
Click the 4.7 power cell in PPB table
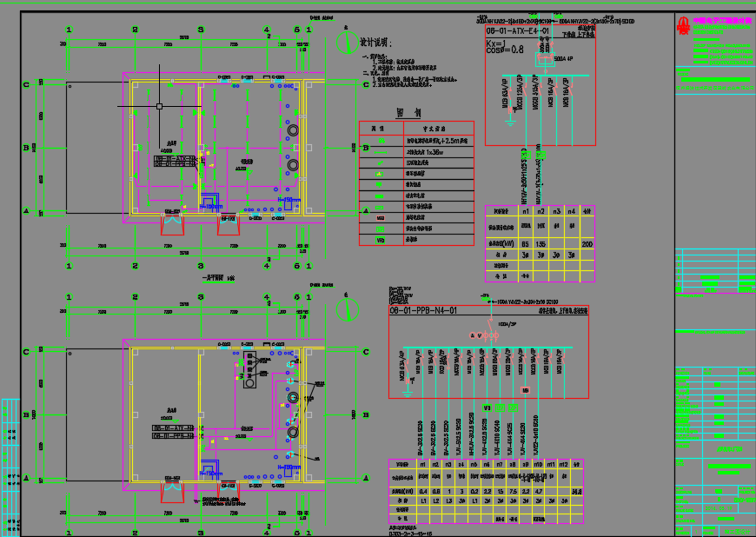[539, 491]
